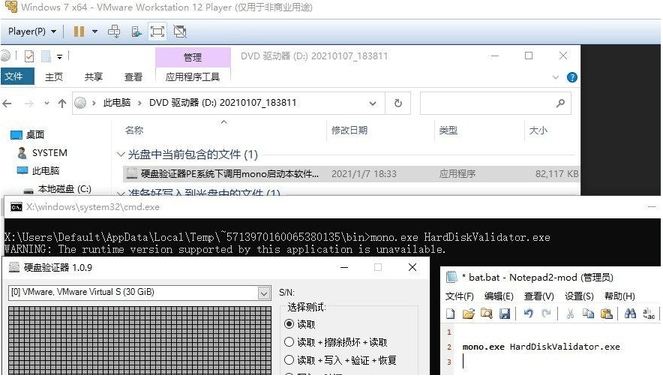Open recent locations dropdown in Explorer

click(47, 103)
